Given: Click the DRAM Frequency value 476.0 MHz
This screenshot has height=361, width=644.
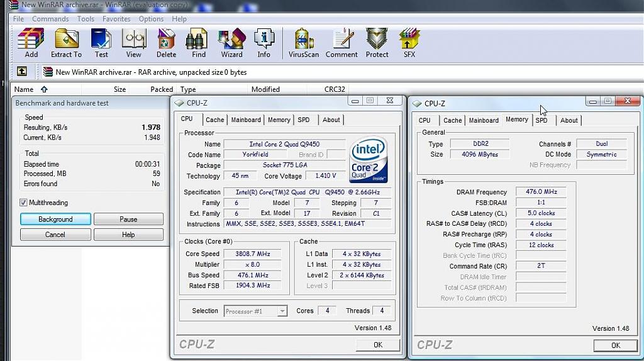Looking at the screenshot, I should point(541,192).
